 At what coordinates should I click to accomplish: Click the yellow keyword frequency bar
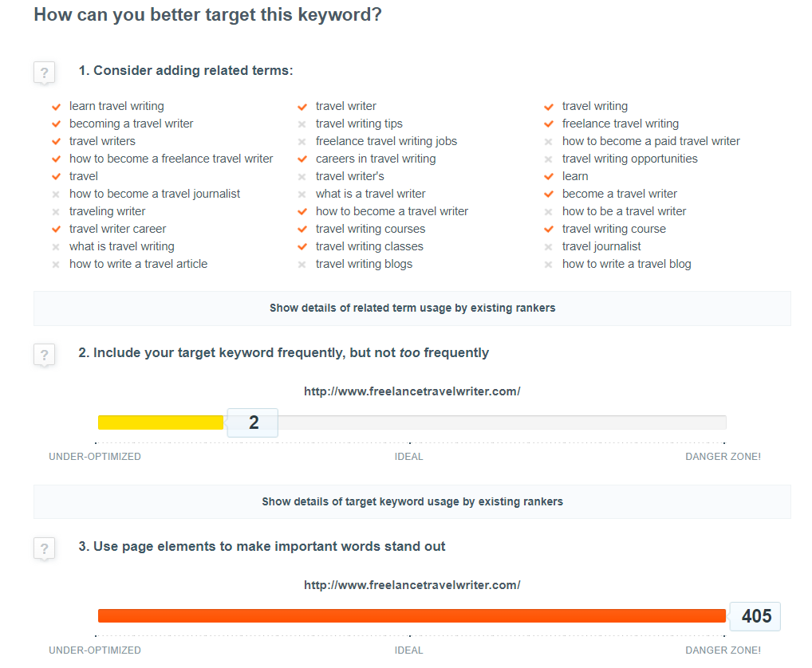point(160,422)
